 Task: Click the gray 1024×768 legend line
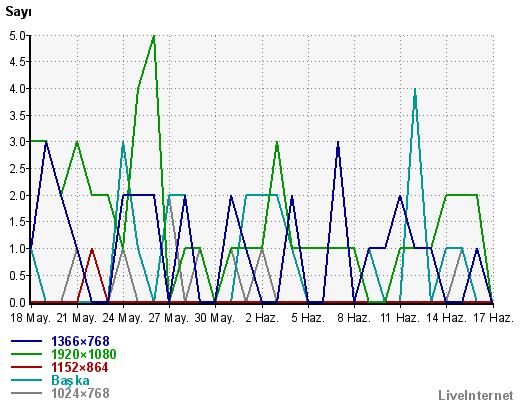point(26,393)
